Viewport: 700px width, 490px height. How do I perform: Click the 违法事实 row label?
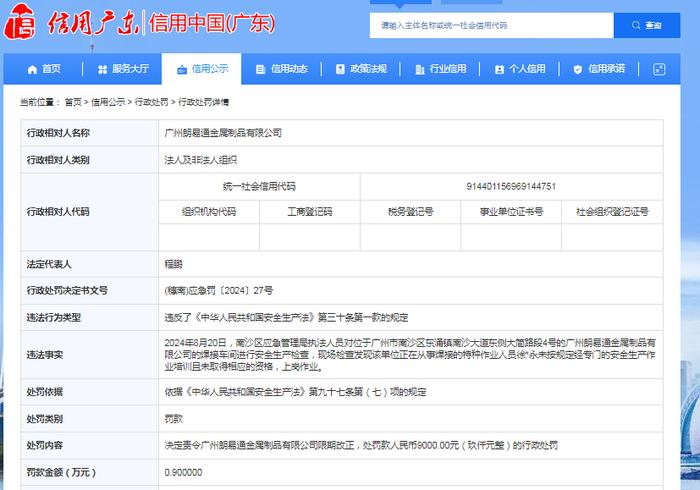click(x=45, y=355)
